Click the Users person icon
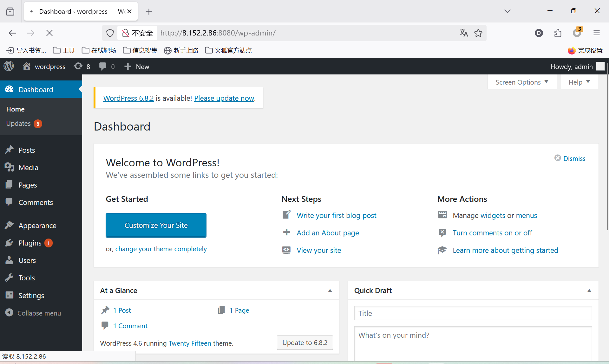Image resolution: width=609 pixels, height=364 pixels. [10, 260]
